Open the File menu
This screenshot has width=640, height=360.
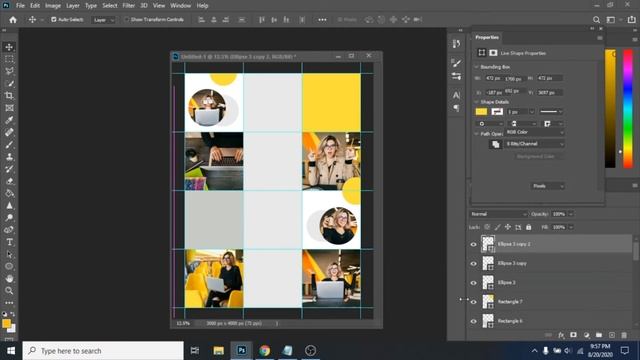pyautogui.click(x=20, y=6)
